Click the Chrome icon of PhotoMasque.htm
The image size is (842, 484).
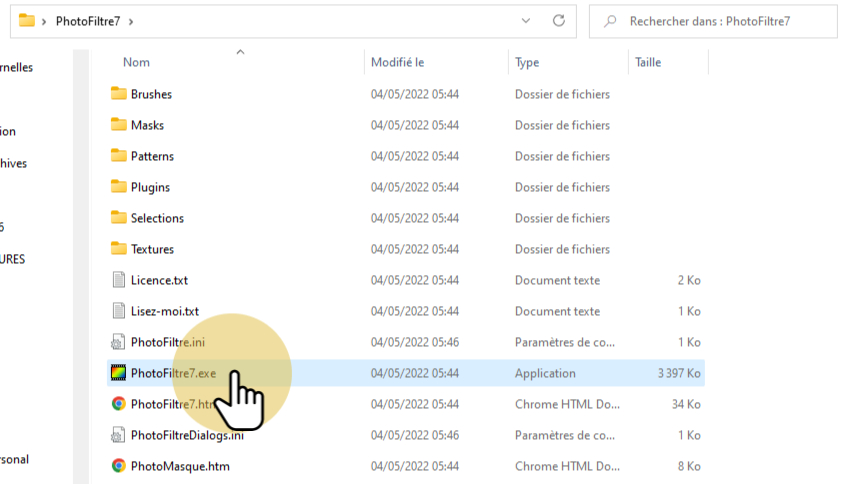(x=119, y=466)
